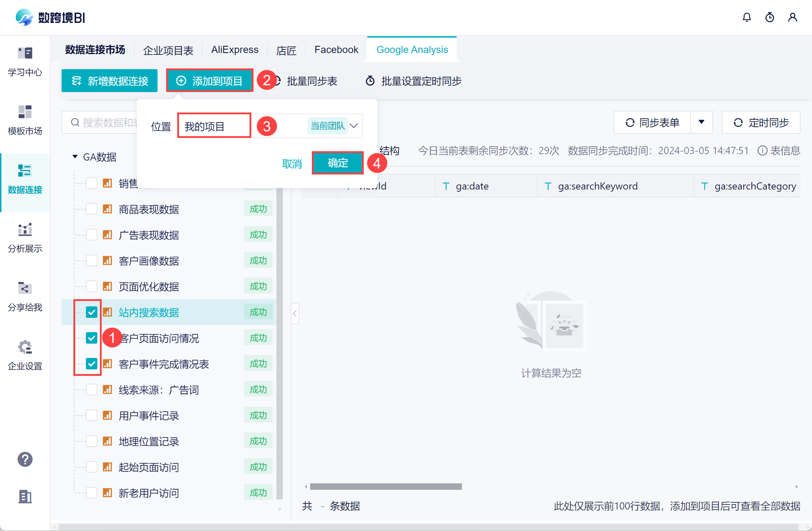
Task: Expand the 同步表单 dropdown arrow
Action: click(701, 122)
